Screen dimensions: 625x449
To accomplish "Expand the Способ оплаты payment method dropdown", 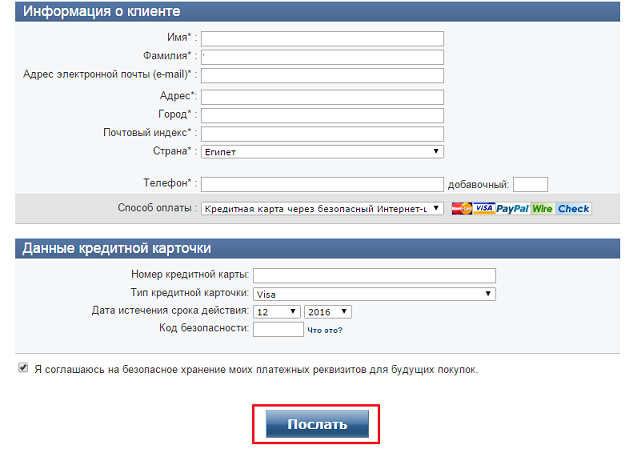I will [x=322, y=209].
